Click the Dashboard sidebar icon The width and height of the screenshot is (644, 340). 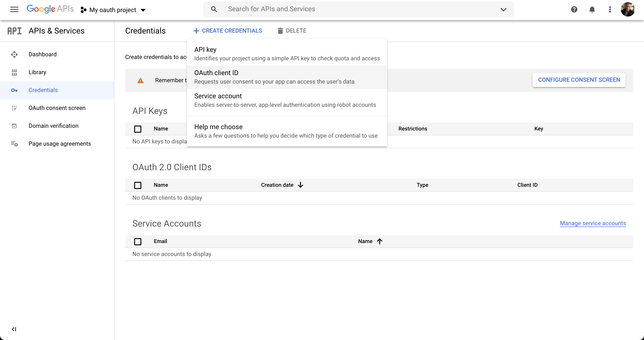[14, 54]
